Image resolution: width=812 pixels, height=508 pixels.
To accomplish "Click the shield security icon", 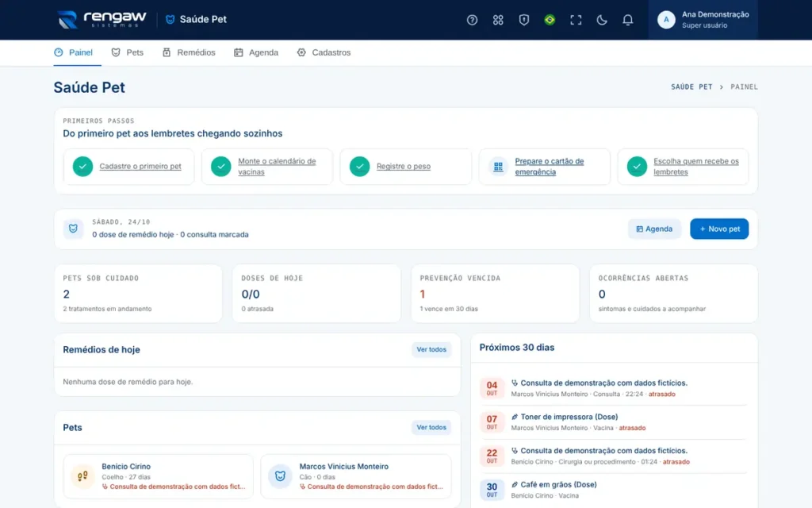I will (x=523, y=20).
